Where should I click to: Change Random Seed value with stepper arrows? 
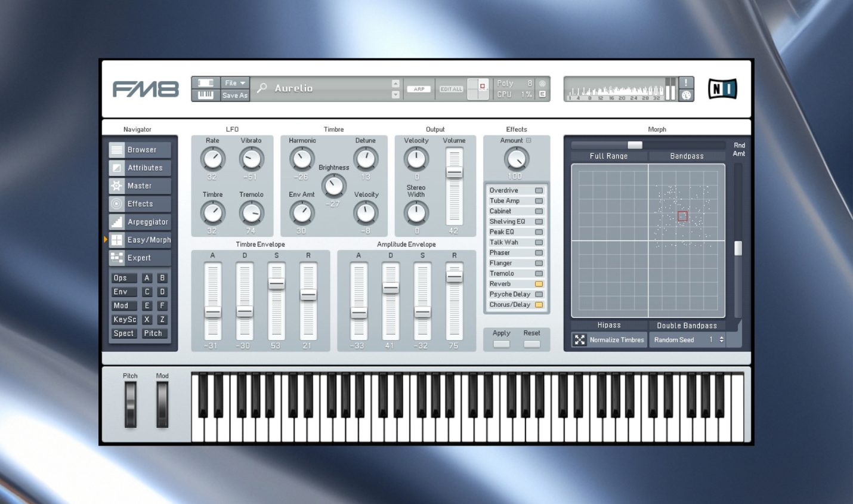pyautogui.click(x=722, y=340)
